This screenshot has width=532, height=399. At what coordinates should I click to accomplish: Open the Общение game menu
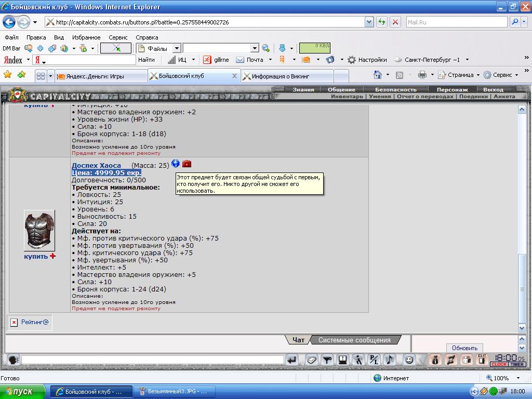point(341,89)
